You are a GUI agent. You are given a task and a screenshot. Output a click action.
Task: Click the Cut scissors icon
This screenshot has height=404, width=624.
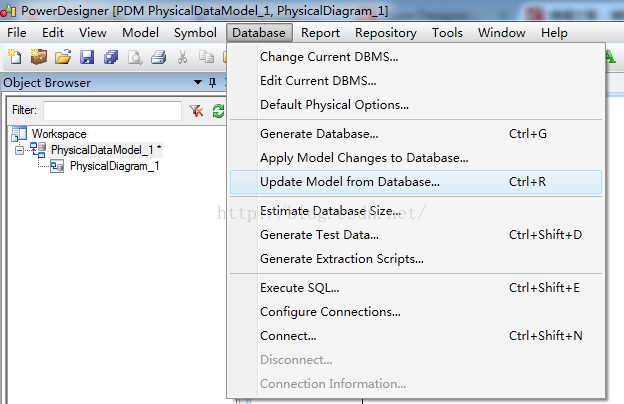pyautogui.click(x=182, y=57)
